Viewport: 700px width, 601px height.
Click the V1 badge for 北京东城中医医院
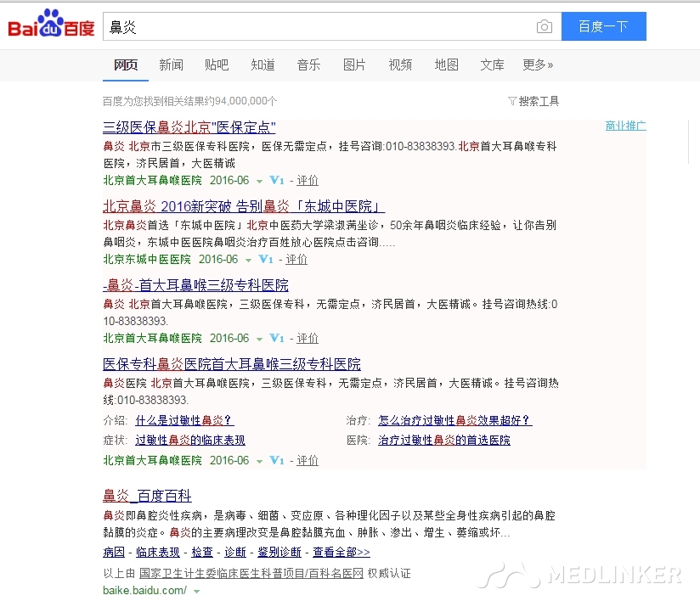coord(266,259)
